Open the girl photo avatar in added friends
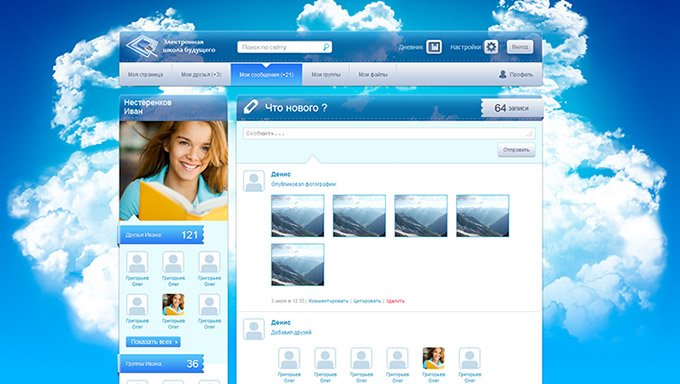The width and height of the screenshot is (680, 384). [x=434, y=358]
